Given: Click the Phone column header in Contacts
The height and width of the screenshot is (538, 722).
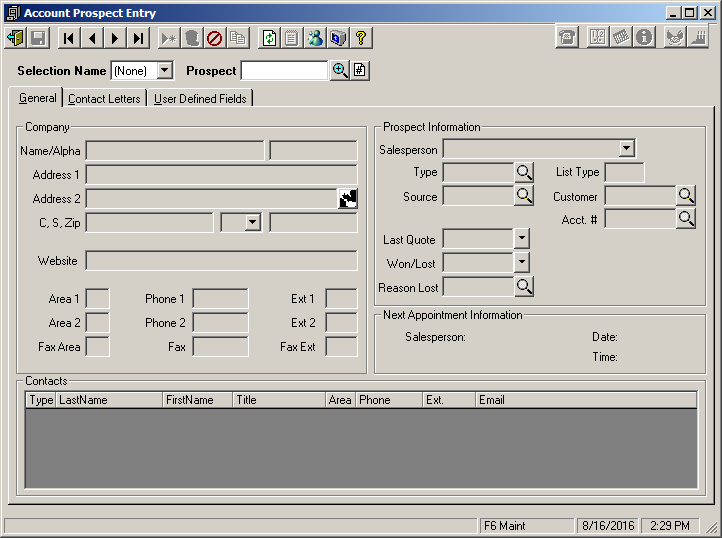Looking at the screenshot, I should click(389, 400).
